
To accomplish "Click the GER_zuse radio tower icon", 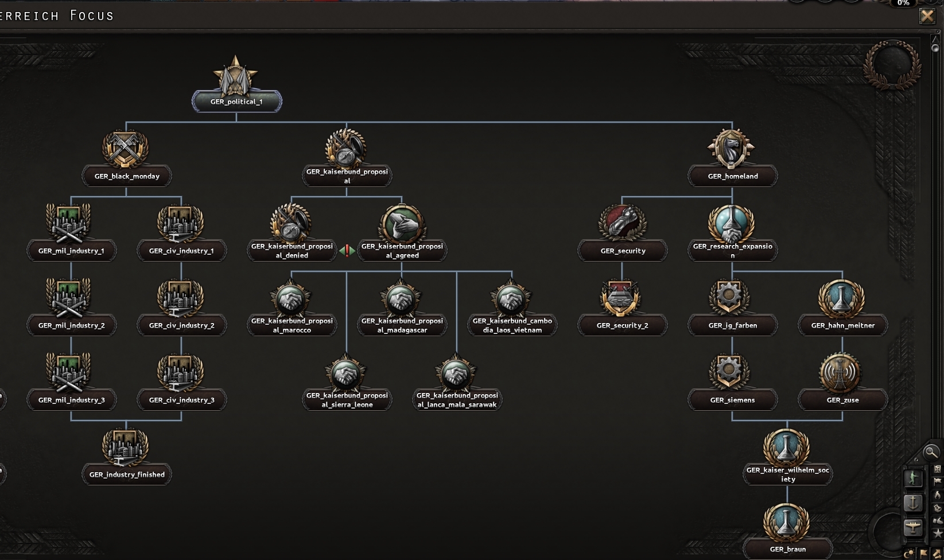I will point(840,373).
